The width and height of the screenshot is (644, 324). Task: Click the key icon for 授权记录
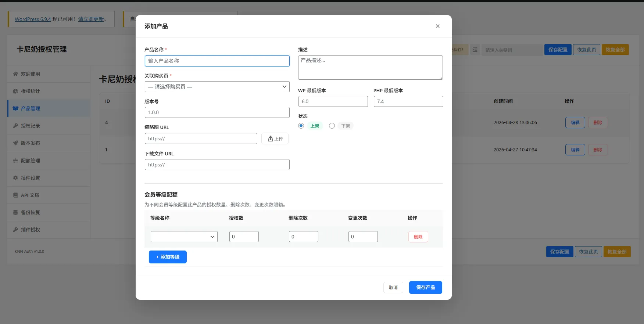pos(15,126)
